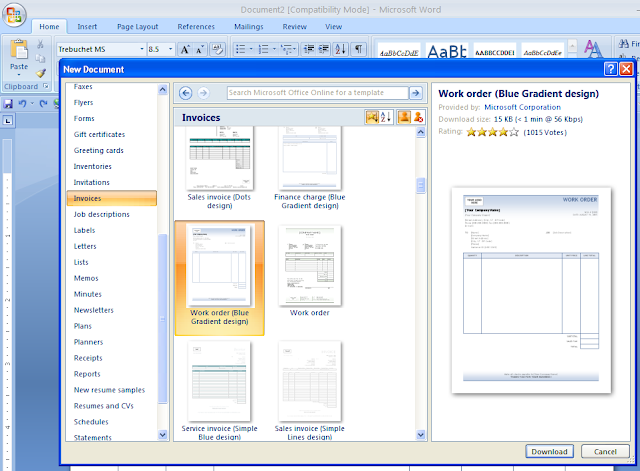Click the template search input field
Viewport: 640px width, 471px height.
317,93
